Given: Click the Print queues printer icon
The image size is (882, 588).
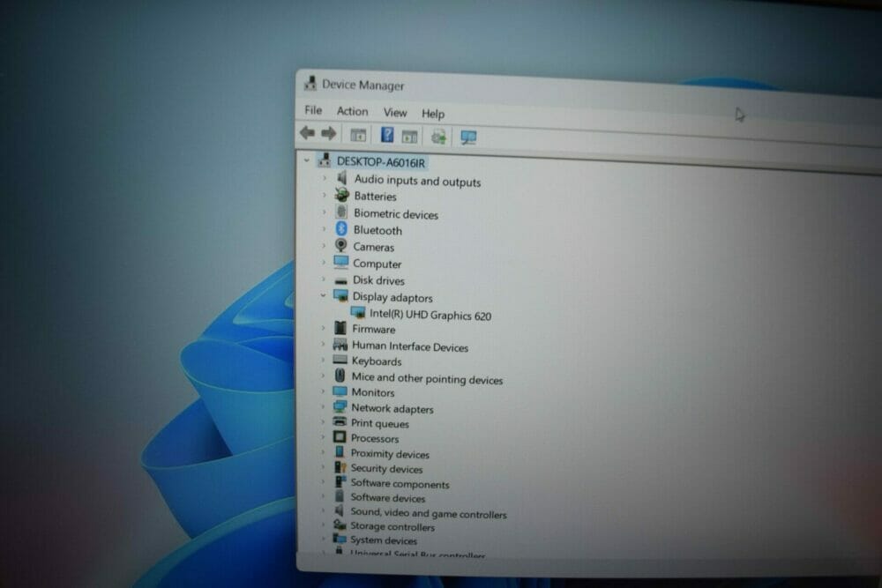Looking at the screenshot, I should (340, 421).
